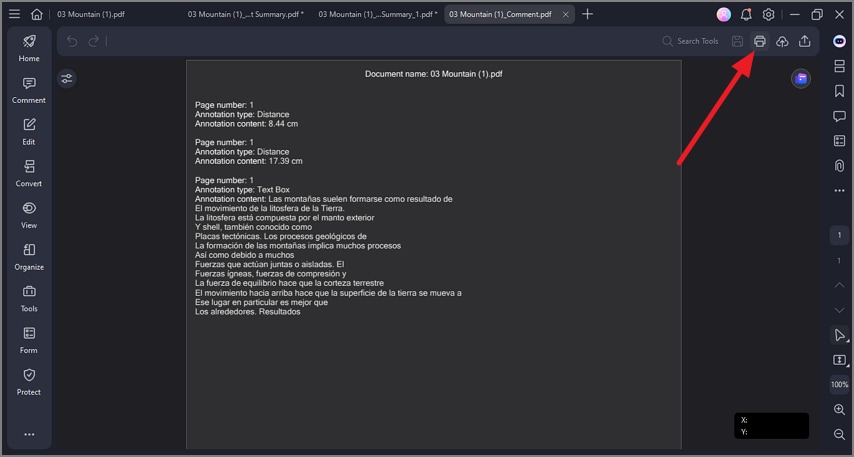
Task: Open the Comment tools in sidebar
Action: (x=29, y=90)
